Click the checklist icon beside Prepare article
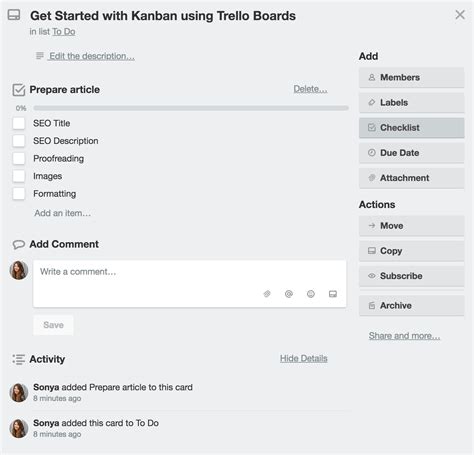This screenshot has height=455, width=474. click(19, 90)
